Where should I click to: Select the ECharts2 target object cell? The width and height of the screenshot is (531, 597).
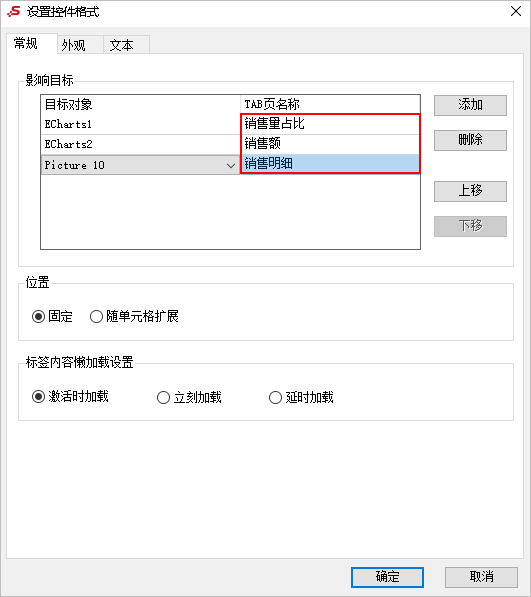[140, 144]
